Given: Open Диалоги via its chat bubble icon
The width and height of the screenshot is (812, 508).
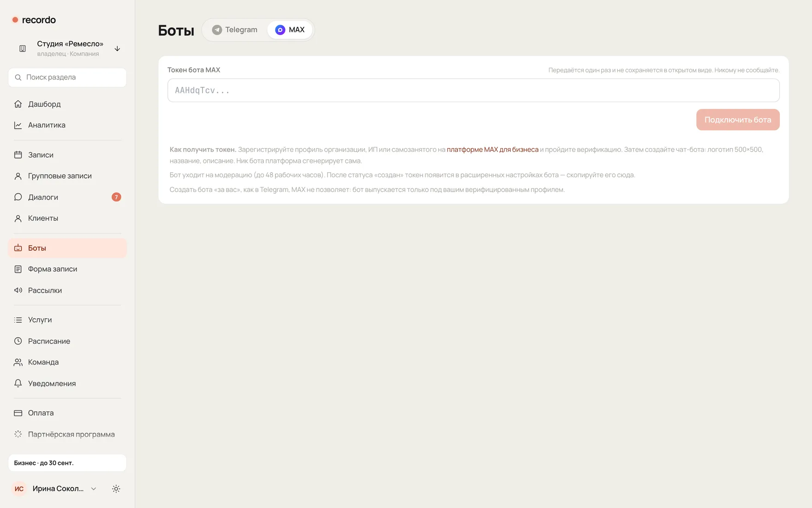Looking at the screenshot, I should click(x=18, y=197).
